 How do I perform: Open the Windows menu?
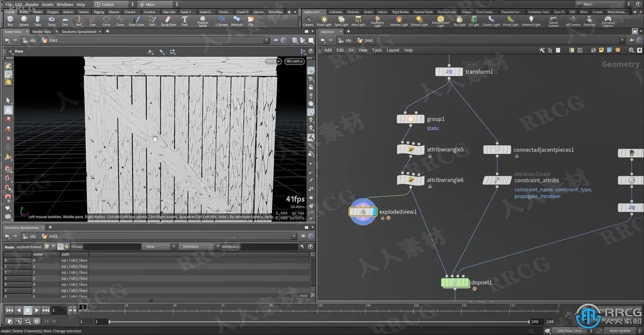(65, 4)
